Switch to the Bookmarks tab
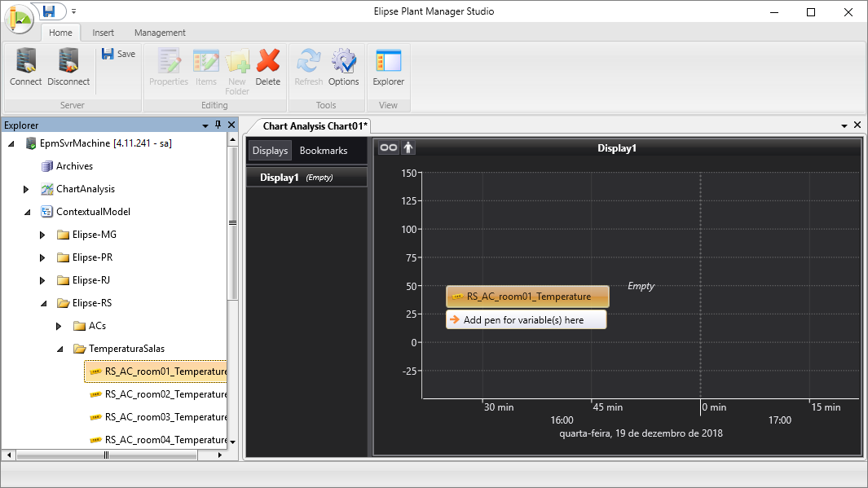The height and width of the screenshot is (488, 868). pyautogui.click(x=323, y=151)
